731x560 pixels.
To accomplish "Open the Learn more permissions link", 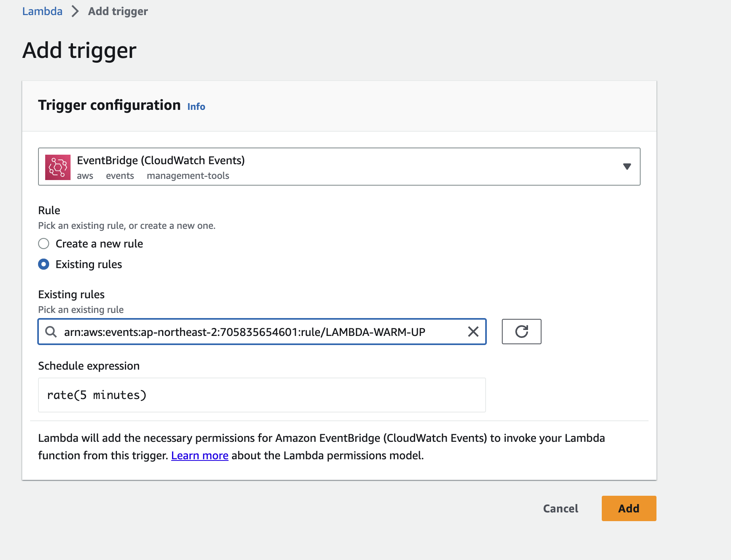I will [x=200, y=456].
